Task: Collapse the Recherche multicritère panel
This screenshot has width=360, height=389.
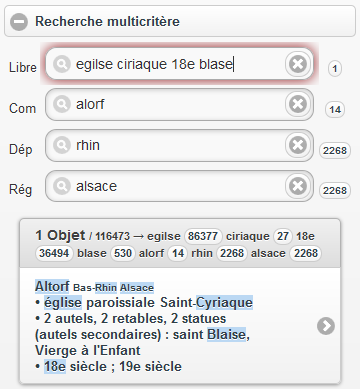Action: click(19, 22)
